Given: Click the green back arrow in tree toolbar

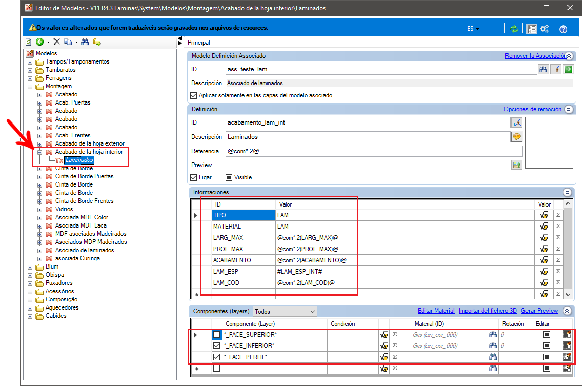Looking at the screenshot, I should tap(40, 42).
